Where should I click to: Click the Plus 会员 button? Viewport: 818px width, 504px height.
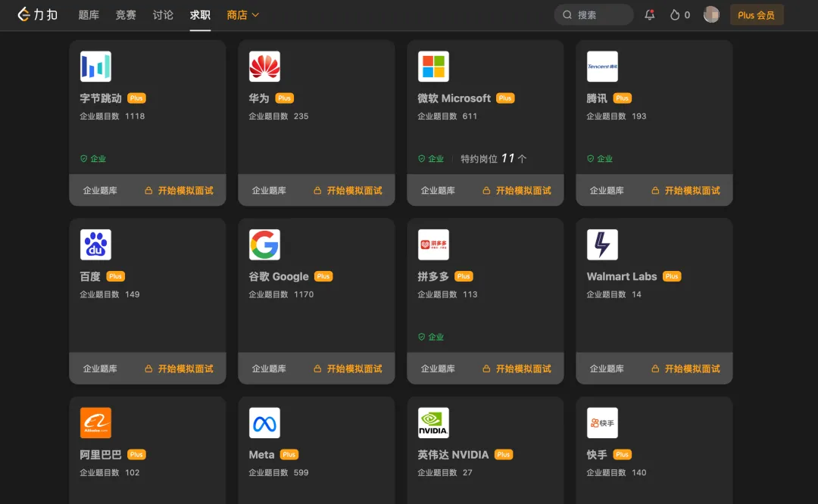tap(757, 14)
